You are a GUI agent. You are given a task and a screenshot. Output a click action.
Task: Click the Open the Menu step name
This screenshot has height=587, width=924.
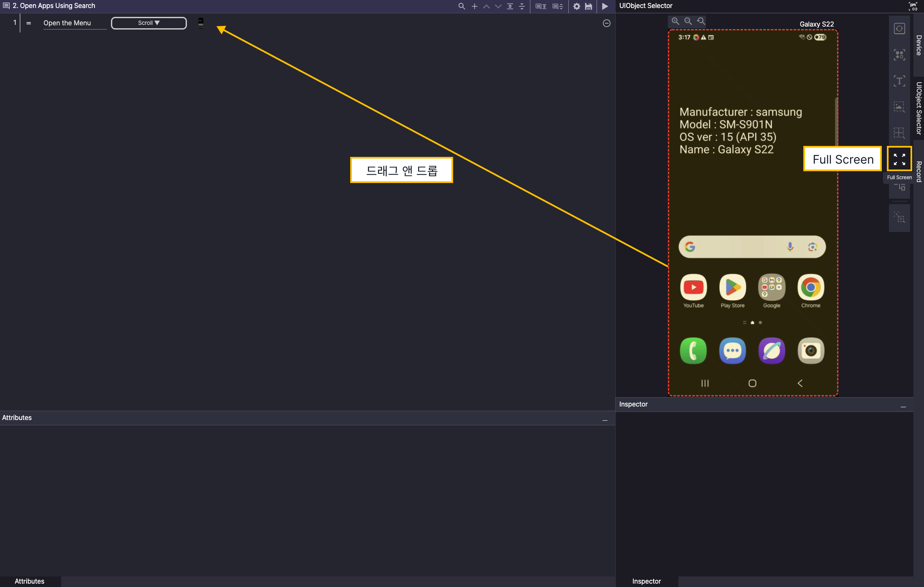click(x=68, y=23)
